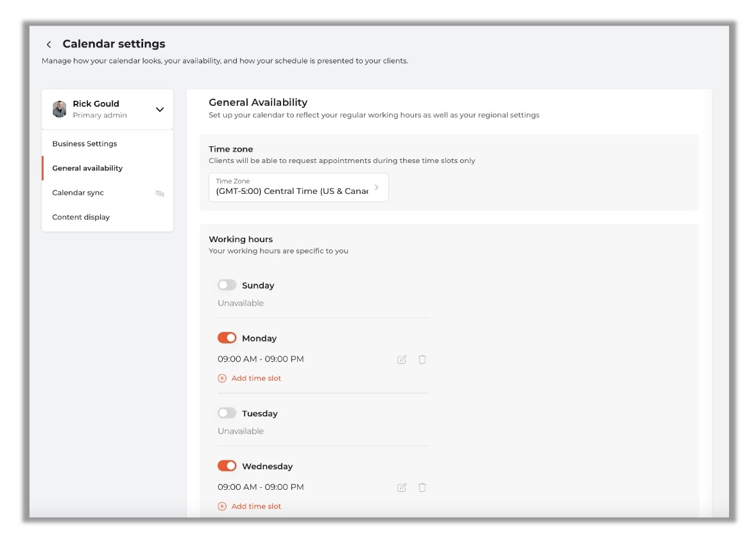Click the edit icon for Monday's time slot
The height and width of the screenshot is (538, 756).
coord(402,360)
